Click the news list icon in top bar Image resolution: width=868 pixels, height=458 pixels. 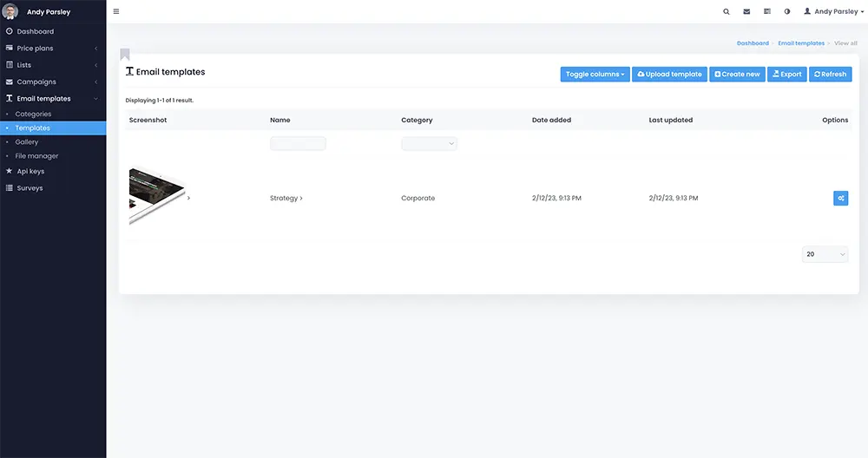[x=767, y=11]
